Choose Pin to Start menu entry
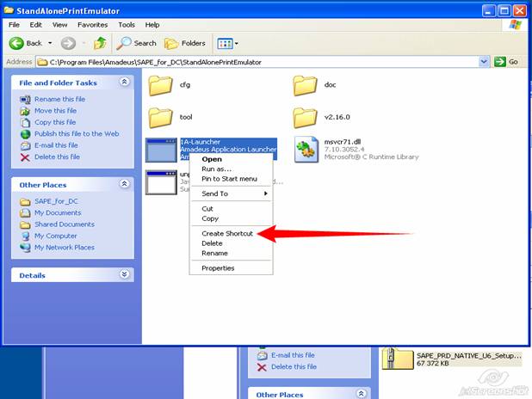 [231, 179]
